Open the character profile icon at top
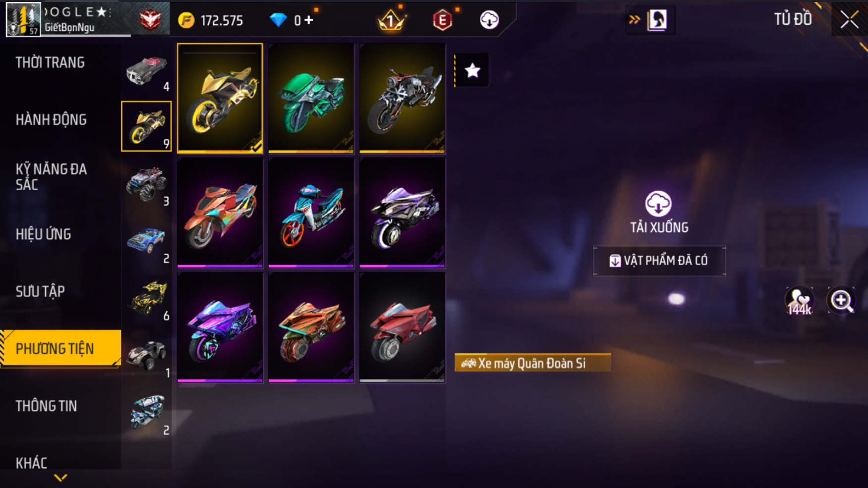The image size is (868, 488). point(657,20)
